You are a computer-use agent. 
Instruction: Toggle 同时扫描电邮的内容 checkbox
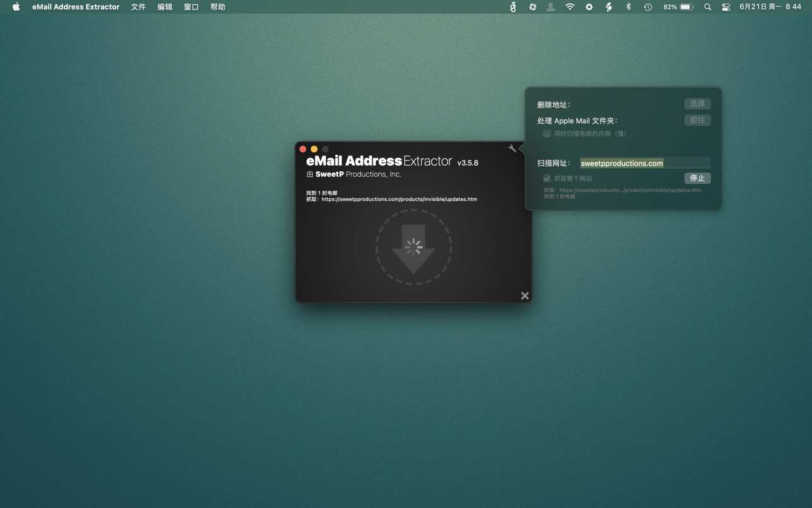547,134
